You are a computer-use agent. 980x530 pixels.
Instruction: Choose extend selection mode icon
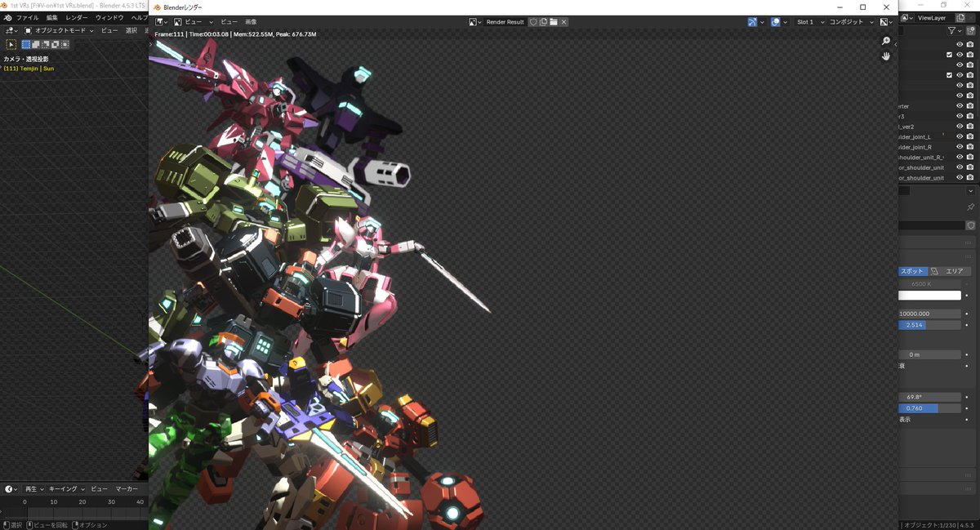pos(36,44)
